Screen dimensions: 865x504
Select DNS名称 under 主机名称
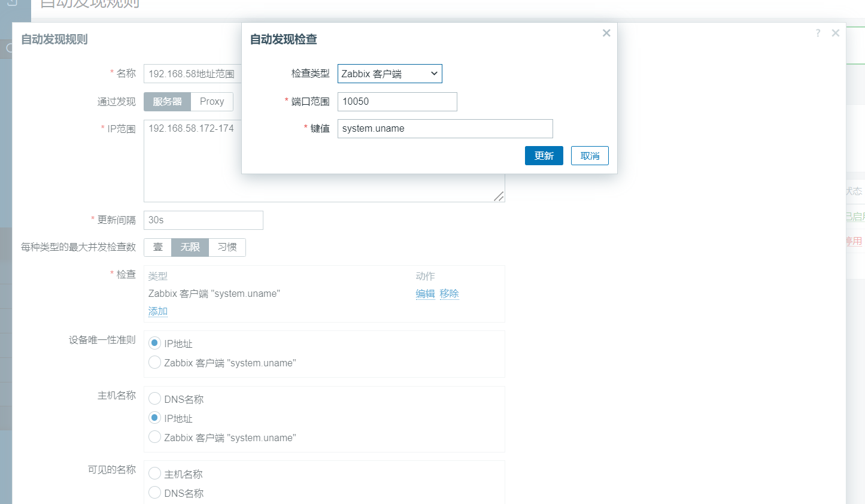(154, 399)
